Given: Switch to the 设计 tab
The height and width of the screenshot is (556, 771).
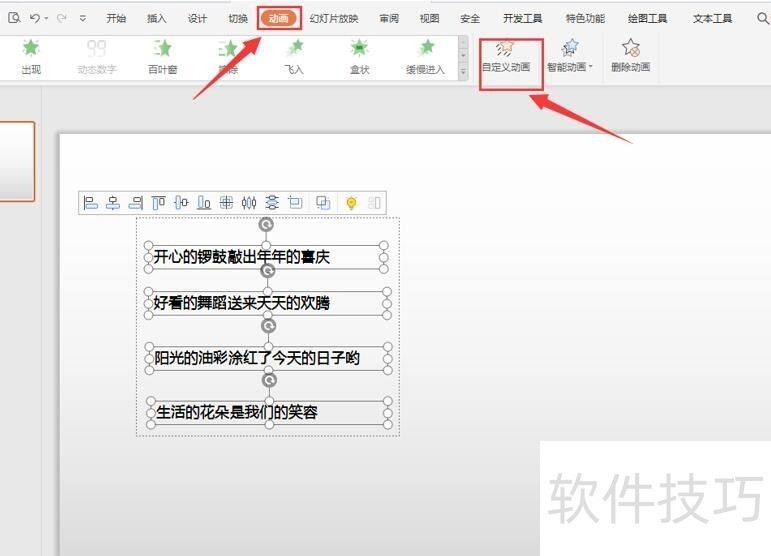Looking at the screenshot, I should point(197,19).
